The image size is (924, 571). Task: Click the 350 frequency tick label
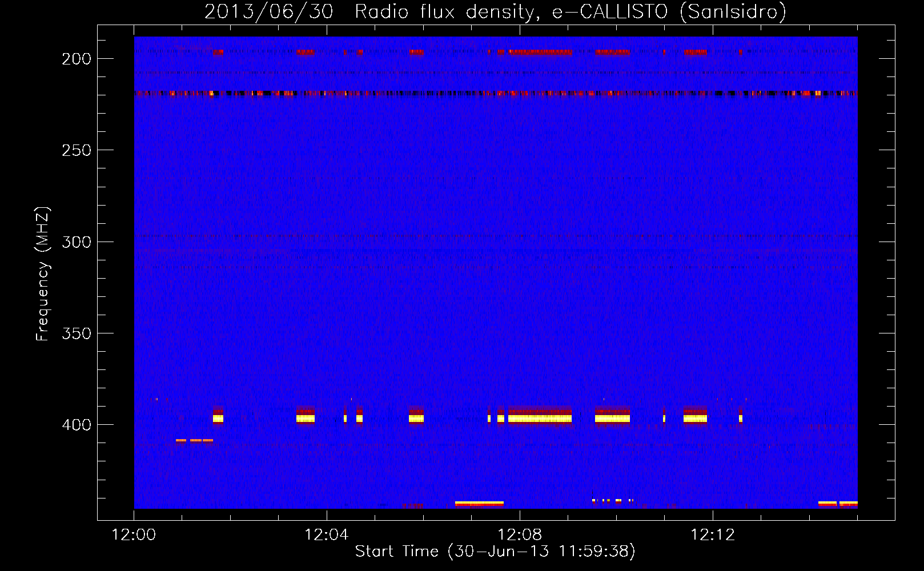[x=77, y=333]
